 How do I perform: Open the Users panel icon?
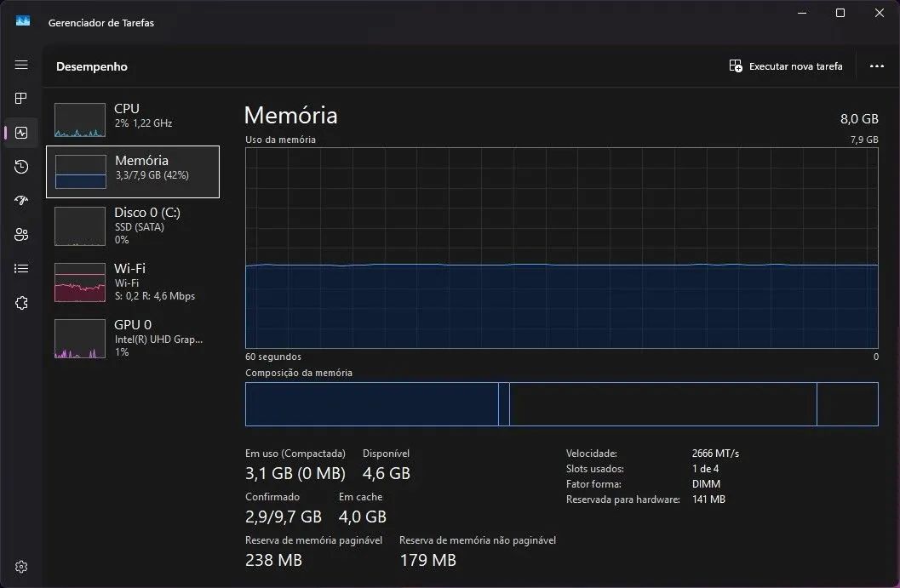coord(20,234)
